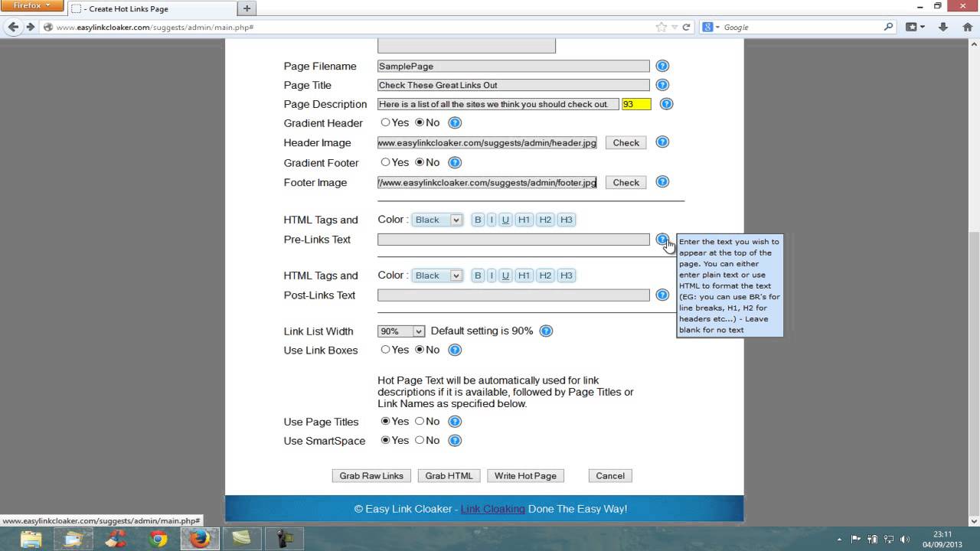This screenshot has height=551, width=980.
Task: Select Yes for Gradient Header
Action: (386, 122)
